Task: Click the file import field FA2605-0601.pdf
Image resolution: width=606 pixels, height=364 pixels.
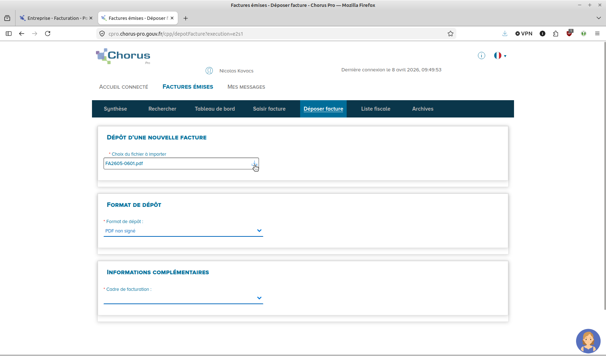Action: (181, 163)
